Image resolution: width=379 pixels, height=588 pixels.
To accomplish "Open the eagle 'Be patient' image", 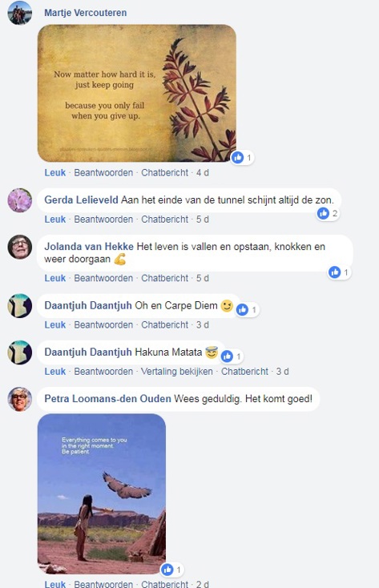I will pyautogui.click(x=102, y=493).
